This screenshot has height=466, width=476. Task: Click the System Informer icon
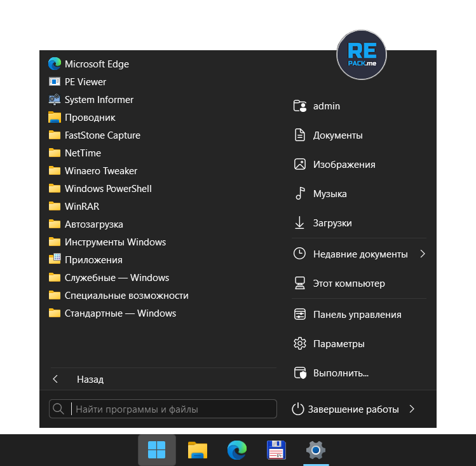click(55, 100)
